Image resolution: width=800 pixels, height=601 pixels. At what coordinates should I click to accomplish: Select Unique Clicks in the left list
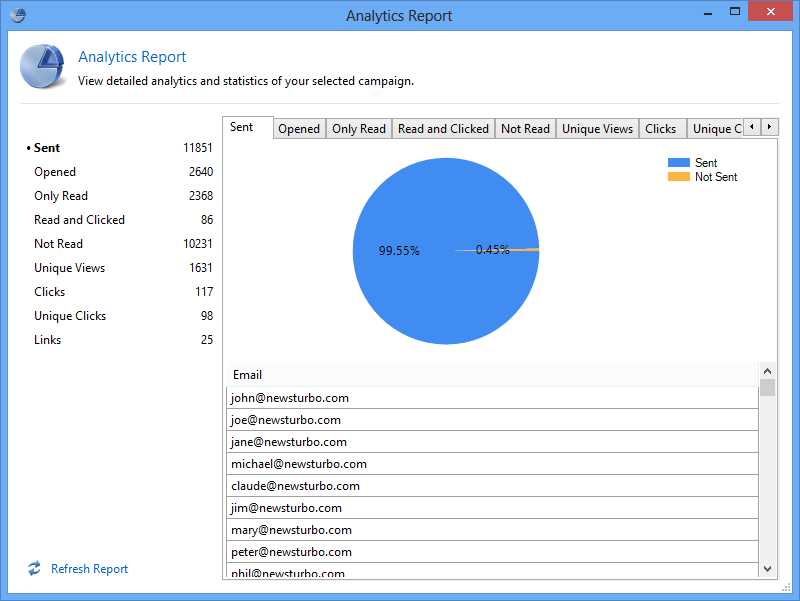tap(70, 316)
